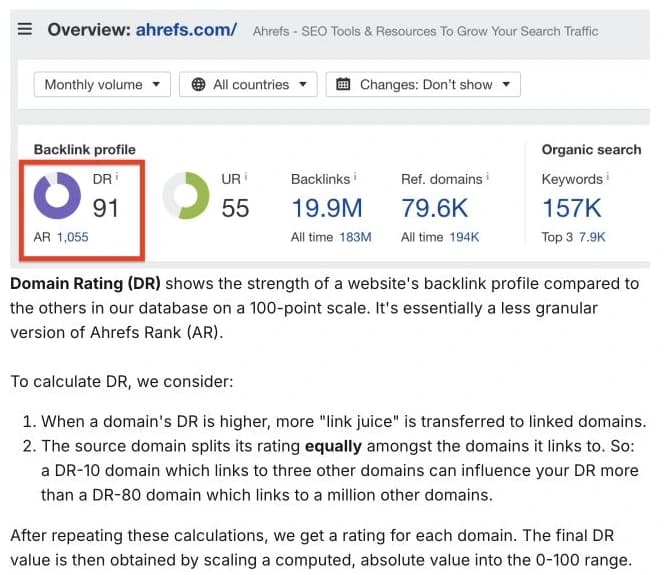Click the all time backlinks 183M
The width and height of the screenshot is (665, 575).
point(355,237)
